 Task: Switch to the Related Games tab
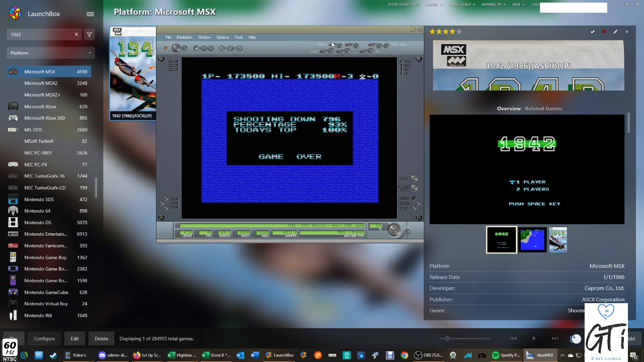[x=543, y=109]
